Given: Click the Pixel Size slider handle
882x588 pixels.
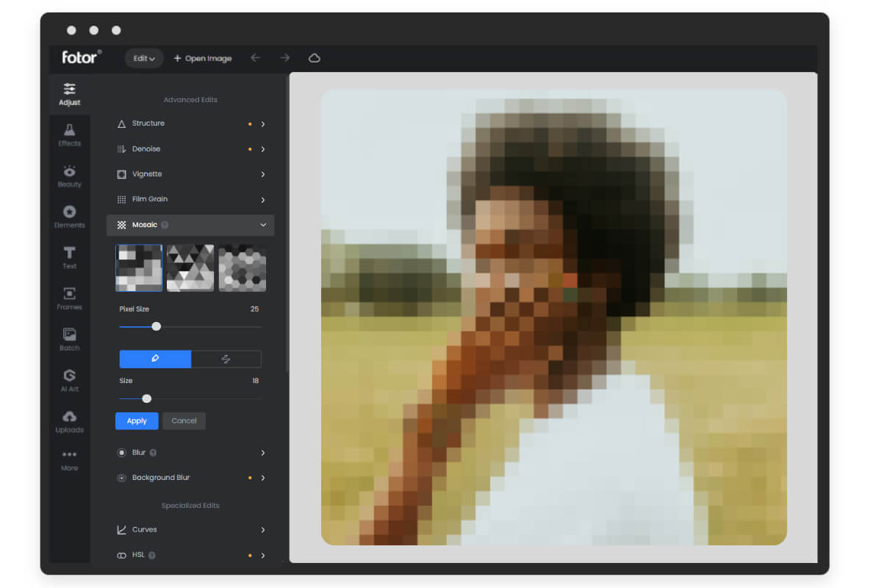Looking at the screenshot, I should tap(156, 326).
